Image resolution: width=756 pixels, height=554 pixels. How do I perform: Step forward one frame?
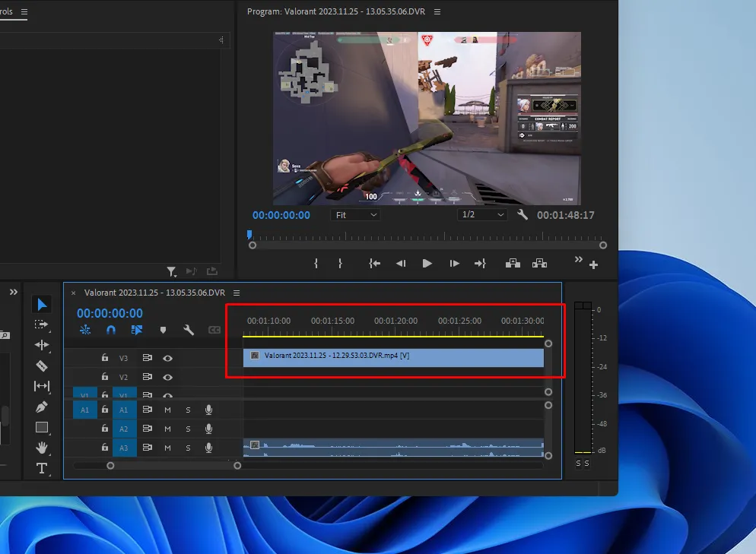[454, 264]
